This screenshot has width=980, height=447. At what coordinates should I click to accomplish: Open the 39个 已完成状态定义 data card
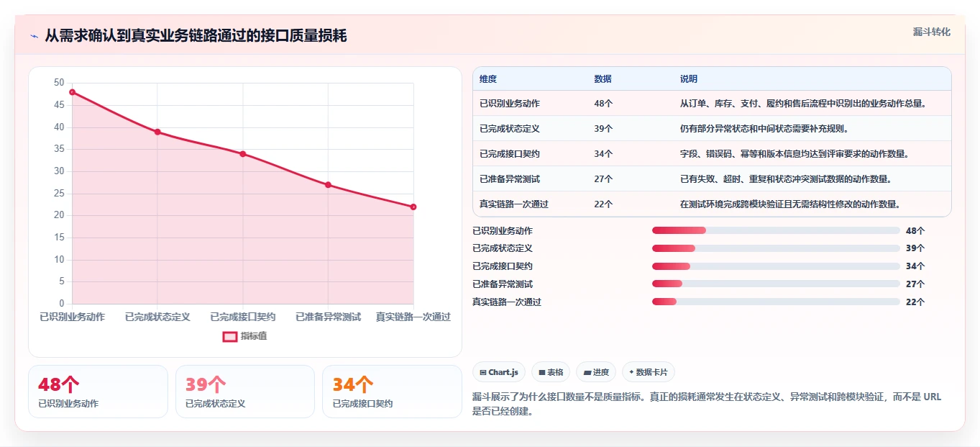click(245, 392)
